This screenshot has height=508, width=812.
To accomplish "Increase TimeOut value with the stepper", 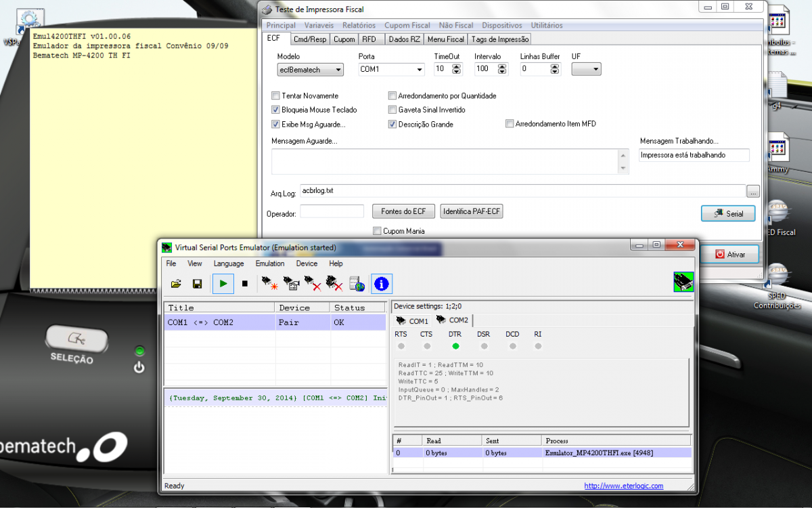I will tap(457, 66).
